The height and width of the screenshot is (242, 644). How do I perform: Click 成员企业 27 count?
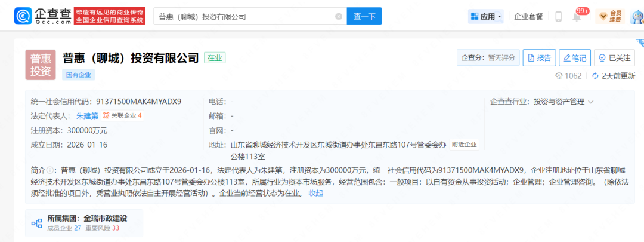pos(64,228)
